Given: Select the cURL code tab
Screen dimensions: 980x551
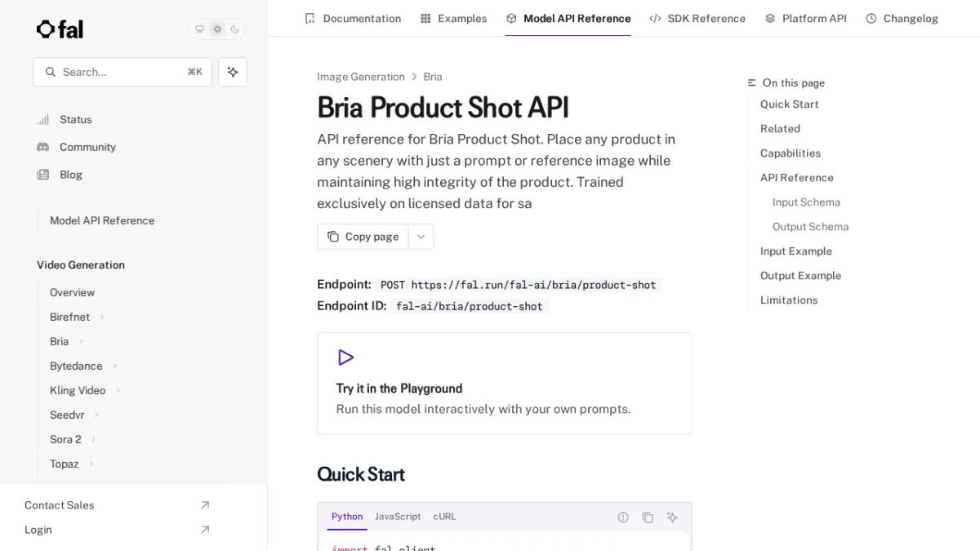Looking at the screenshot, I should [x=444, y=517].
